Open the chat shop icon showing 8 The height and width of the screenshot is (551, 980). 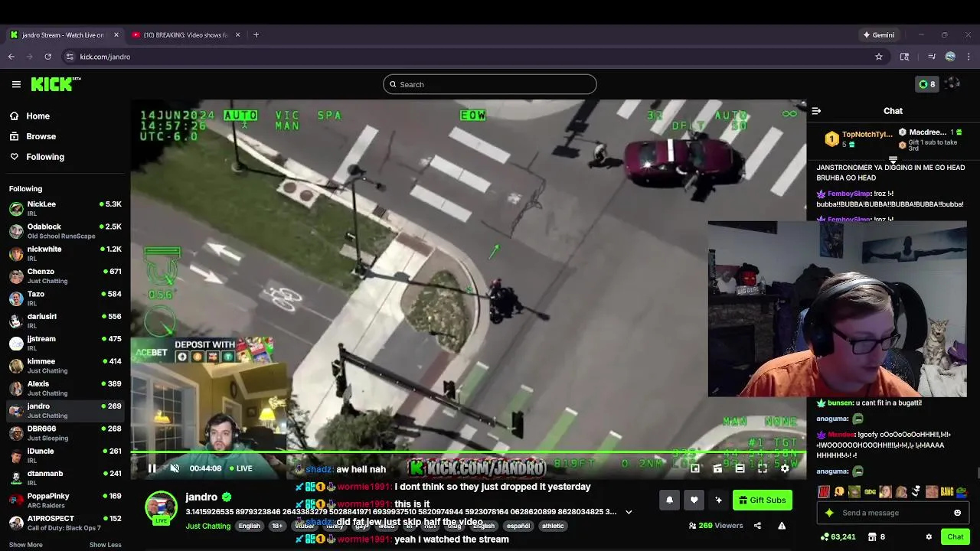coord(876,537)
